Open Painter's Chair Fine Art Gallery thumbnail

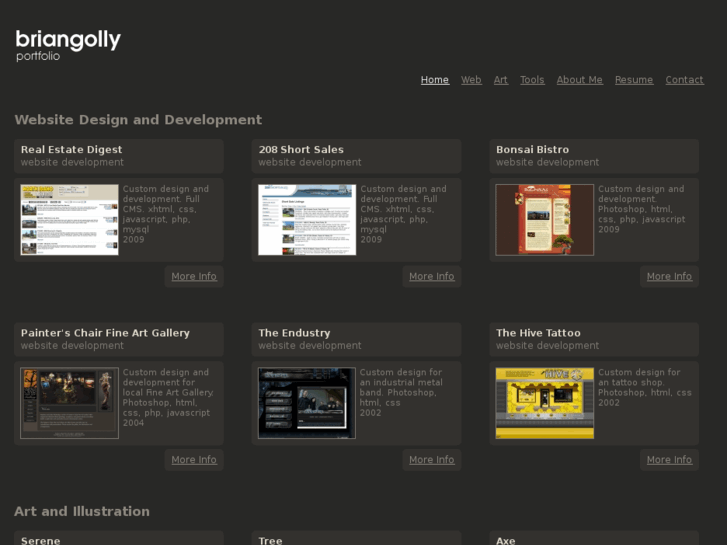[70, 403]
